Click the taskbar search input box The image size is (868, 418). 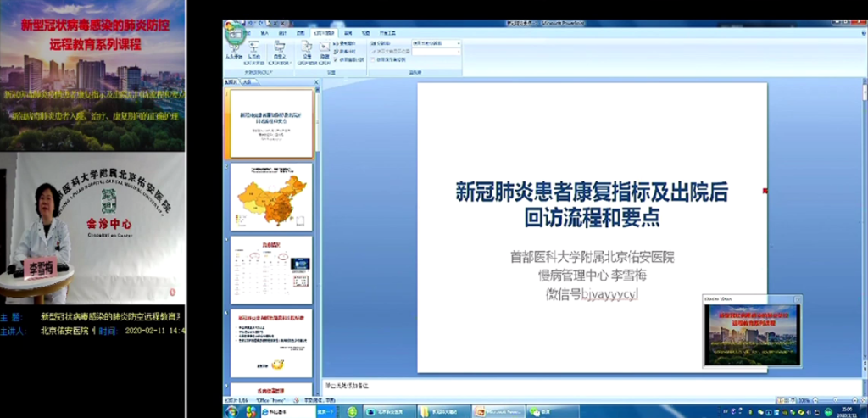click(288, 412)
